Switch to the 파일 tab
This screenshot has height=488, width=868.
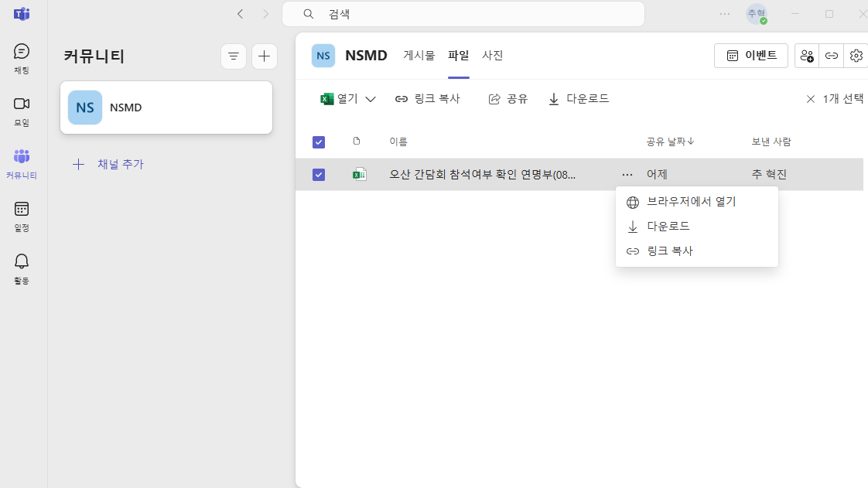[x=458, y=56]
